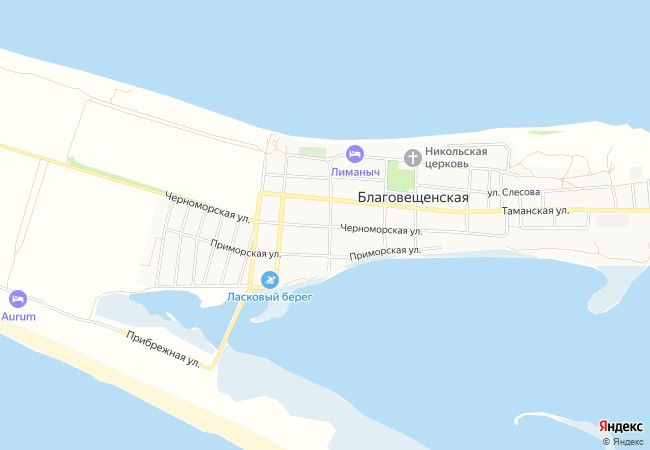Click the Aurum hotel bed icon
This screenshot has width=650, height=450.
click(x=18, y=299)
